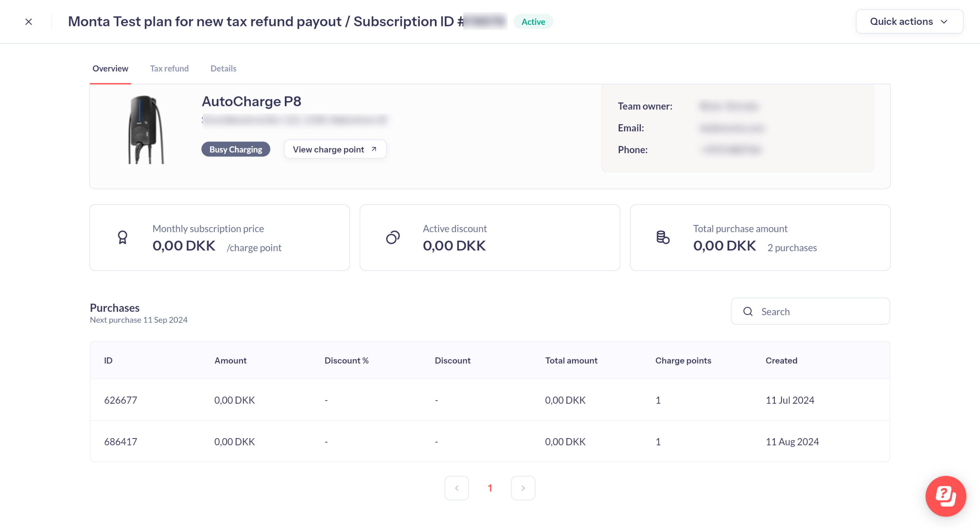Click the monthly subscription ribbon badge icon
The height and width of the screenshot is (530, 980).
[122, 237]
